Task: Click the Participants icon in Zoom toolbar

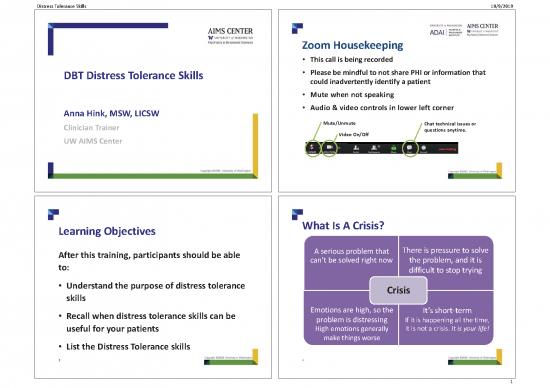Action: [374, 148]
